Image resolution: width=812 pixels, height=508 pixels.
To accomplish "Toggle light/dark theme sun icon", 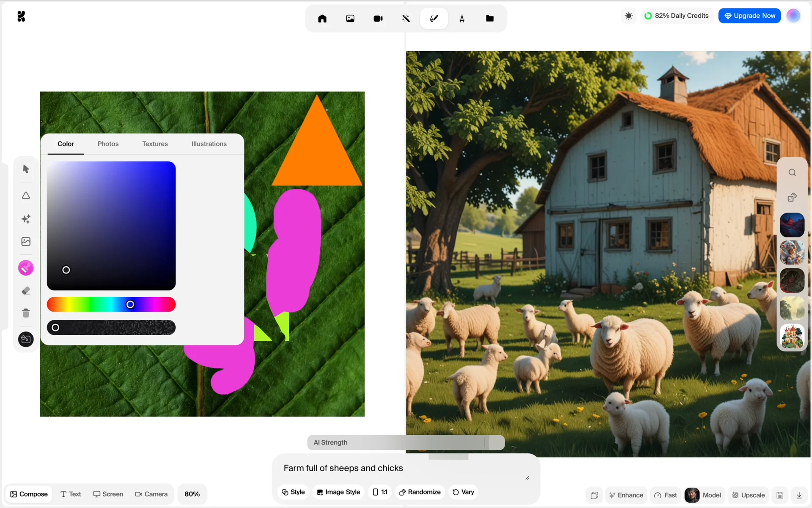I will coord(629,16).
